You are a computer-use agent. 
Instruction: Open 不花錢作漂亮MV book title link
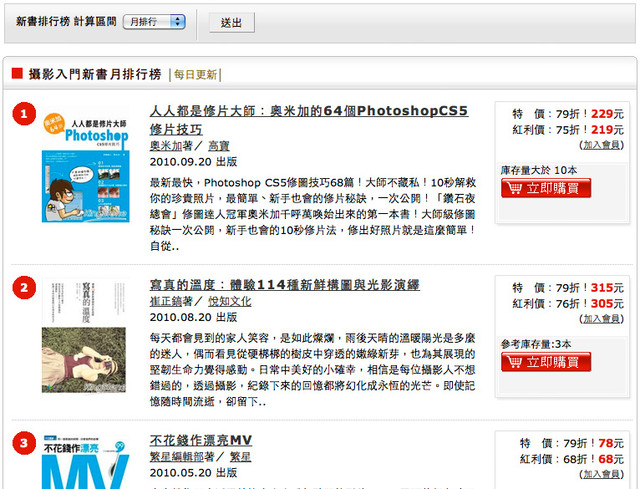(201, 440)
